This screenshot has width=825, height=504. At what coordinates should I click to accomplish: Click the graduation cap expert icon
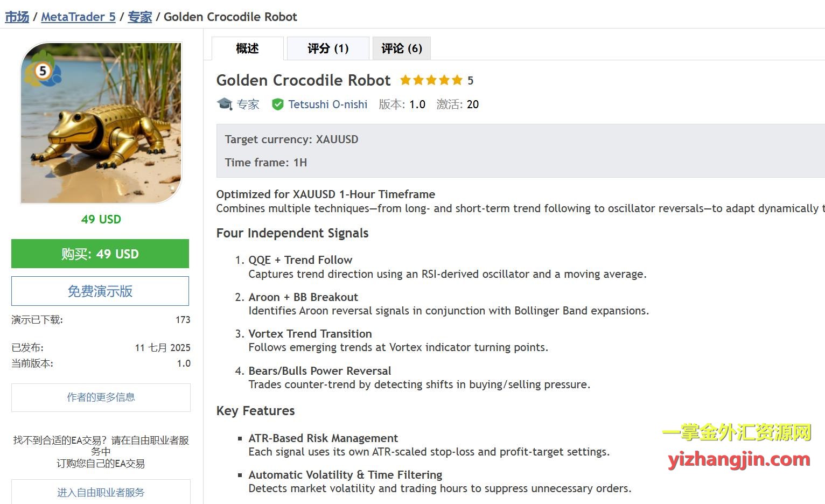point(224,104)
